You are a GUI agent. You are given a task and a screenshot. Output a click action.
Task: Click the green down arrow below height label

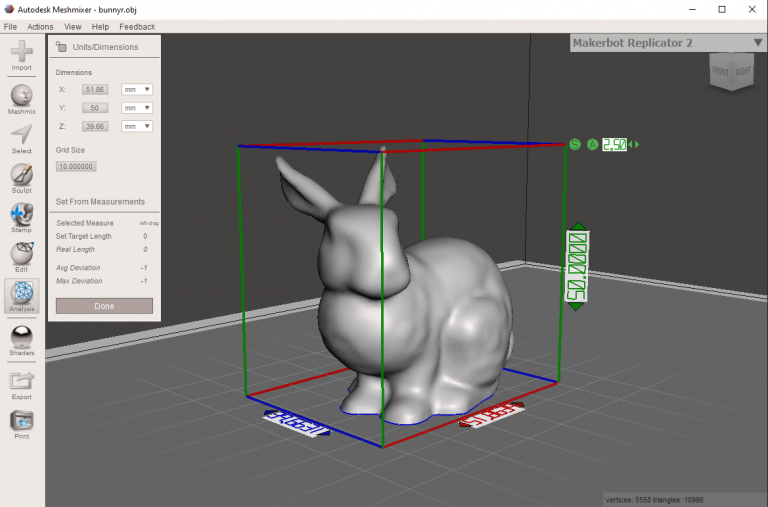click(576, 307)
